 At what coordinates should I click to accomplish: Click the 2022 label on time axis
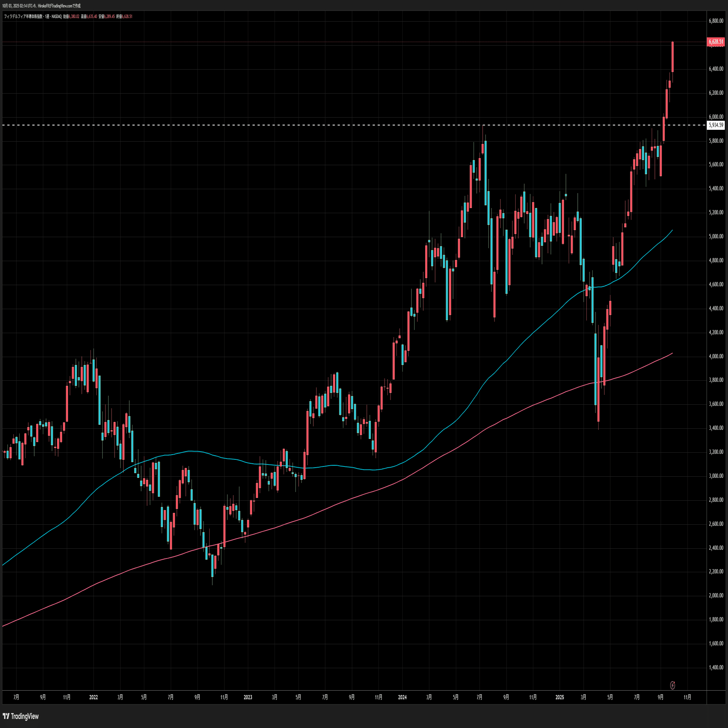[x=94, y=697]
